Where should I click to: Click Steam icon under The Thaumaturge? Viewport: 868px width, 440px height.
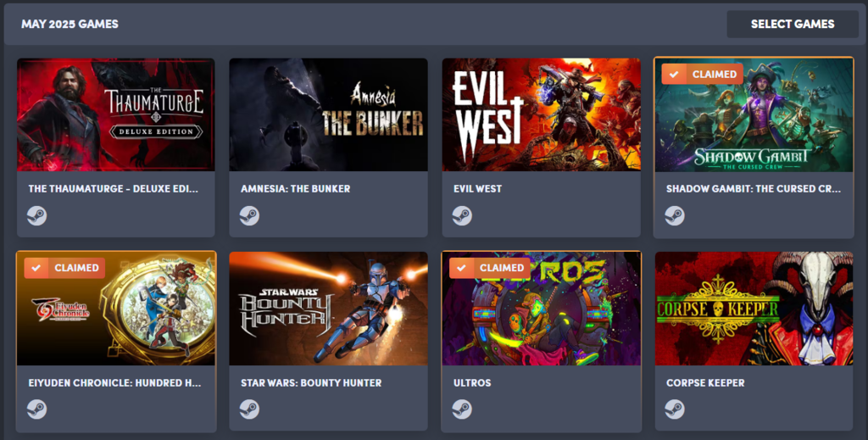click(37, 215)
